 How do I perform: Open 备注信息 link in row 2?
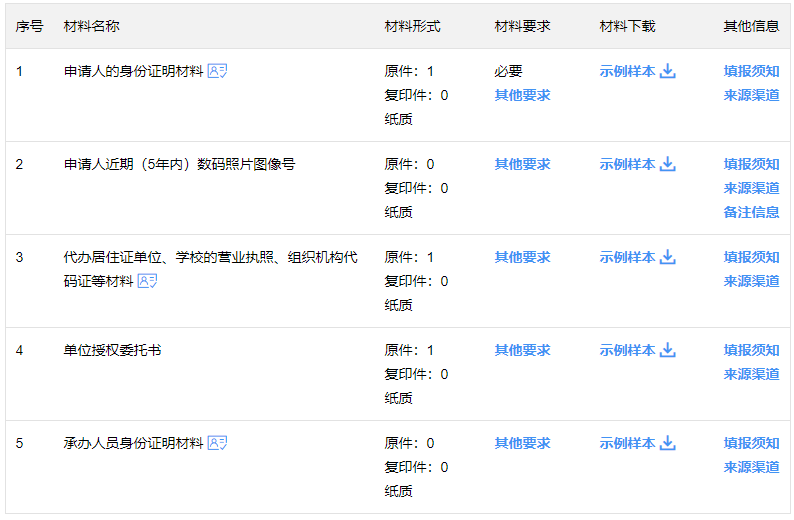pyautogui.click(x=751, y=212)
